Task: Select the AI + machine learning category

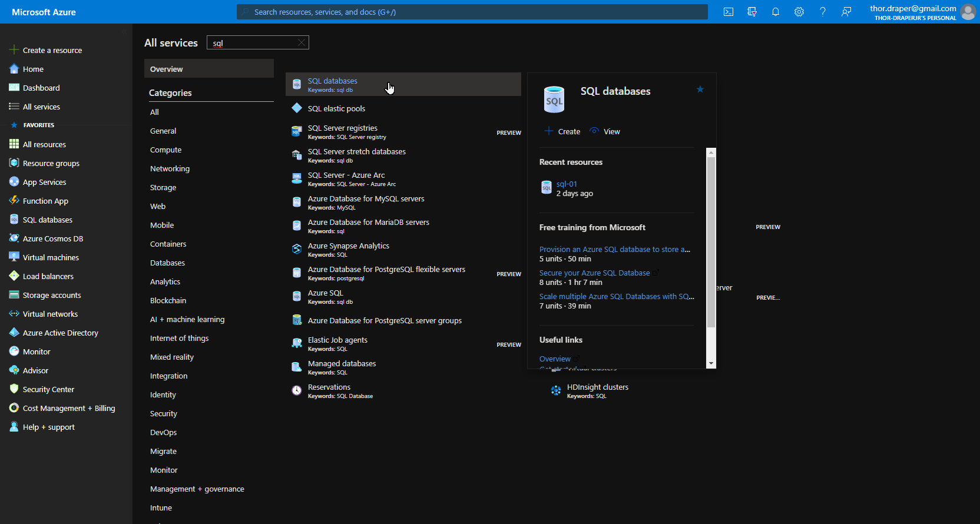Action: pyautogui.click(x=187, y=319)
